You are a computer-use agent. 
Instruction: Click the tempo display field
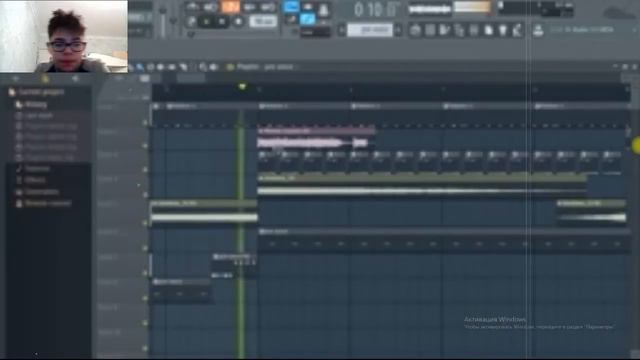[263, 21]
